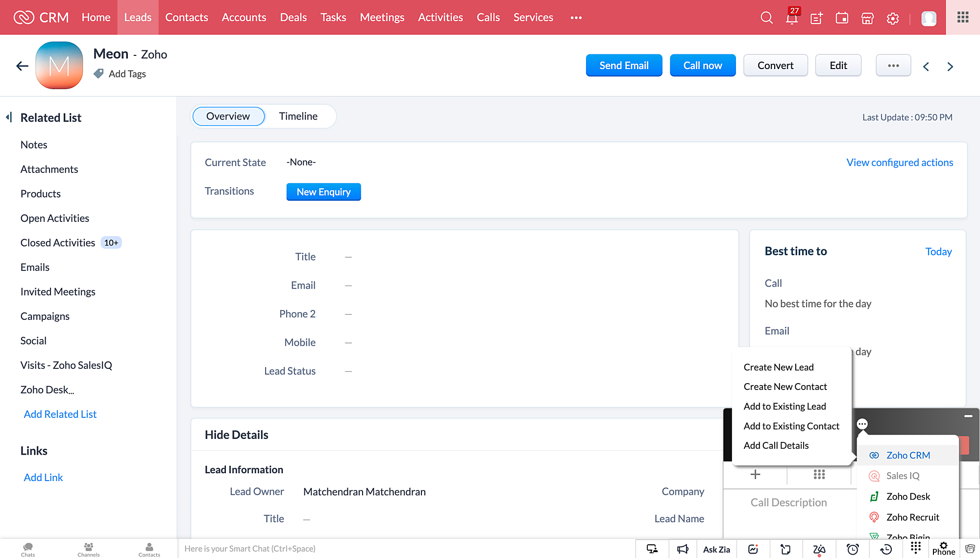Select Create New Contact from menu

785,387
